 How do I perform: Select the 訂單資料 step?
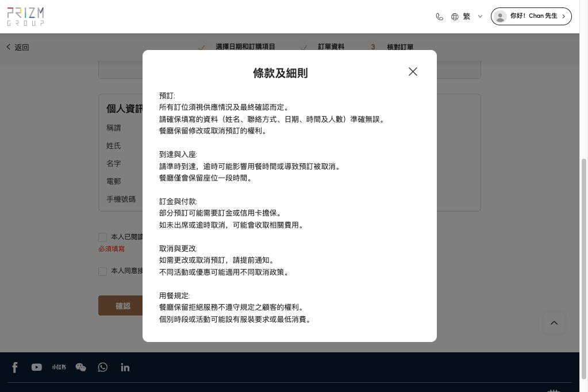(331, 47)
